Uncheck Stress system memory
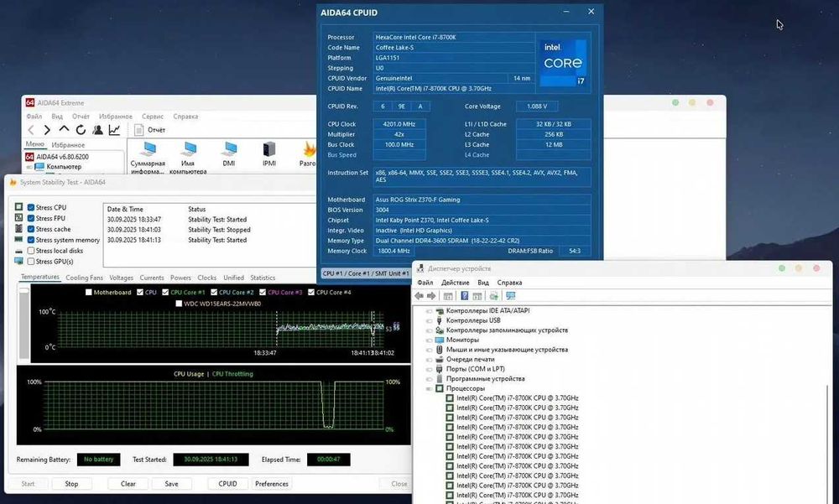839x504 pixels. coord(31,240)
